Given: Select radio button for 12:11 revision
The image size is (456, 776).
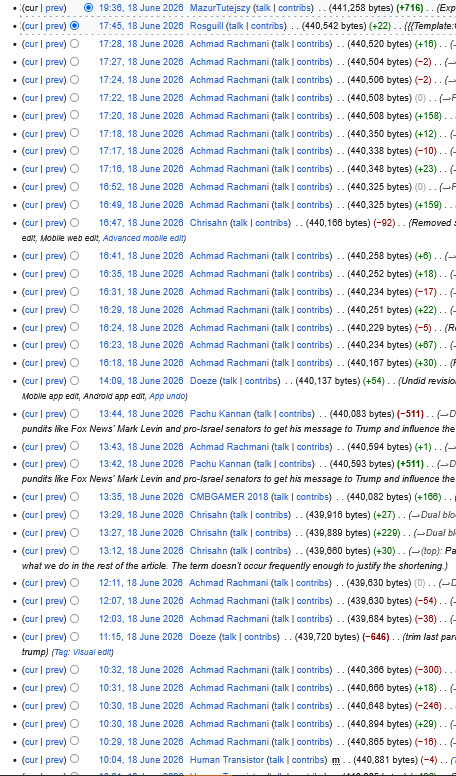Looking at the screenshot, I should pyautogui.click(x=74, y=582).
